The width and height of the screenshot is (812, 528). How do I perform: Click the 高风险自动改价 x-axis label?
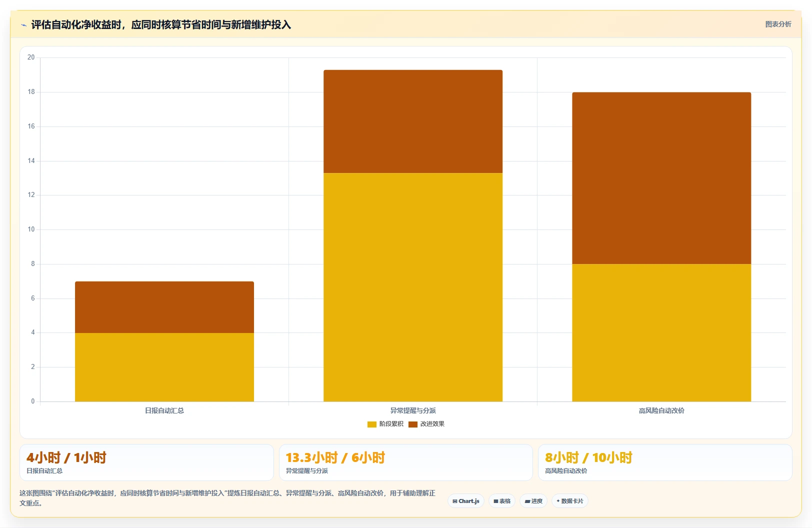[x=661, y=410]
